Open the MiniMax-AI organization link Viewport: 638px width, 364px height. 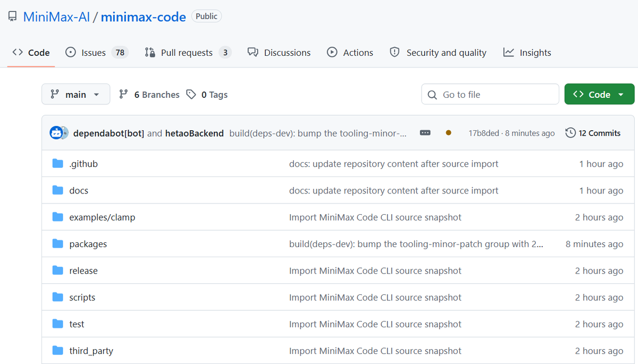coord(57,17)
